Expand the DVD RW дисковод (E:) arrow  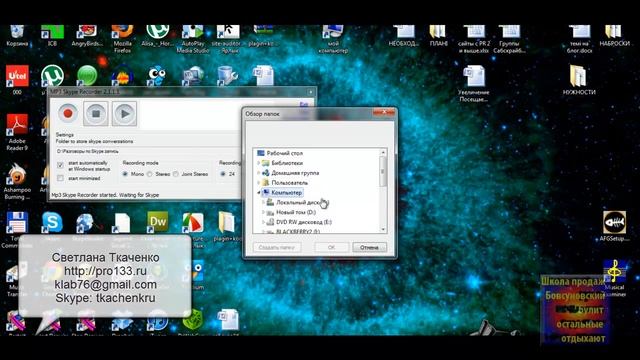pyautogui.click(x=263, y=222)
